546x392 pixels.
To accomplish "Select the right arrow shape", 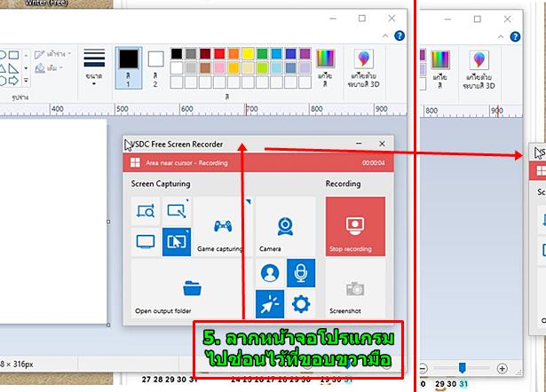I will pos(13,81).
